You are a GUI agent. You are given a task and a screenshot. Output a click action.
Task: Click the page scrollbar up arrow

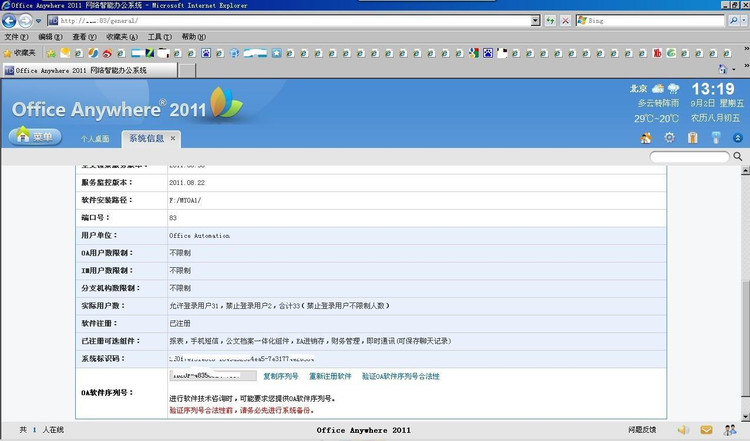point(745,170)
